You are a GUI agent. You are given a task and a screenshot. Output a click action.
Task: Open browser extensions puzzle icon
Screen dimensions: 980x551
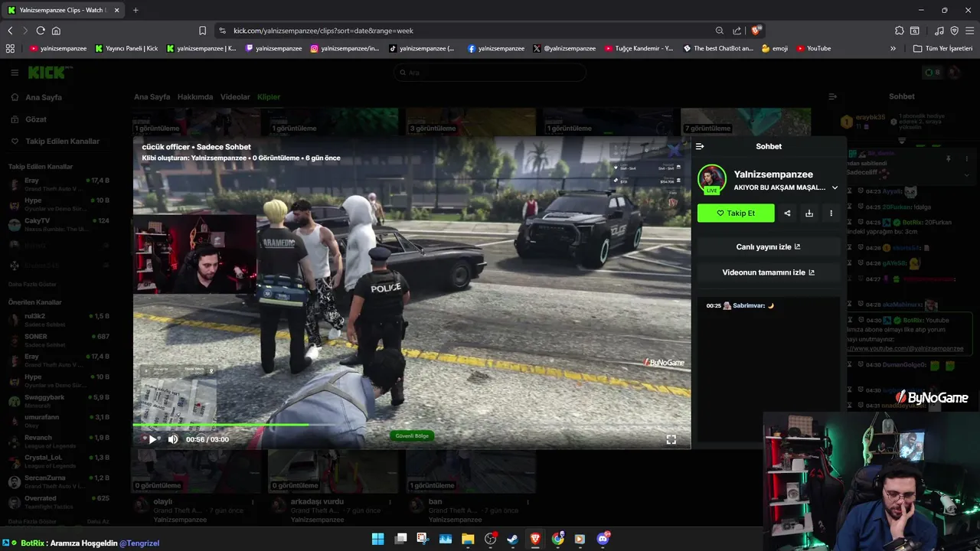tap(899, 31)
